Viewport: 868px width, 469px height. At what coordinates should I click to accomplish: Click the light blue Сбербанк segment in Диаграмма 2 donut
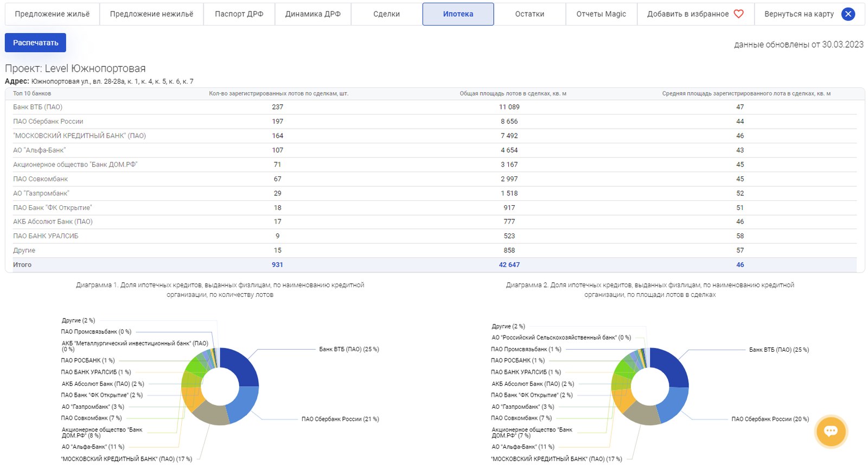pyautogui.click(x=674, y=404)
